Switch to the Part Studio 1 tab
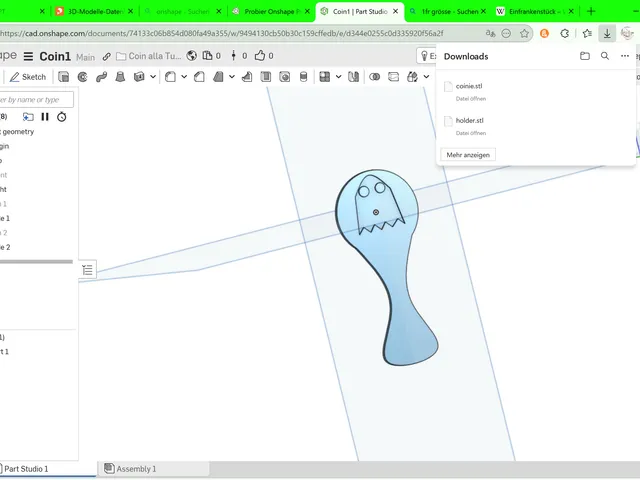 (x=26, y=469)
